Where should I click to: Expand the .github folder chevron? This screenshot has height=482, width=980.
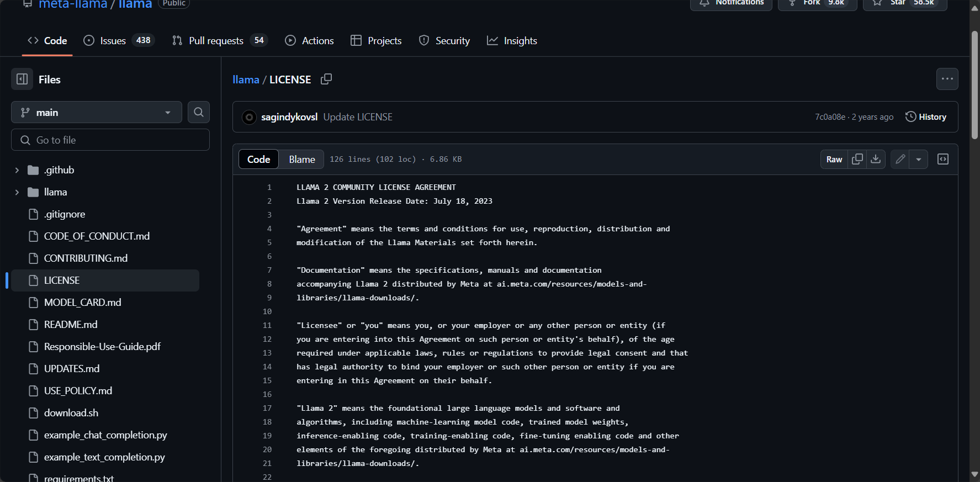[17, 170]
